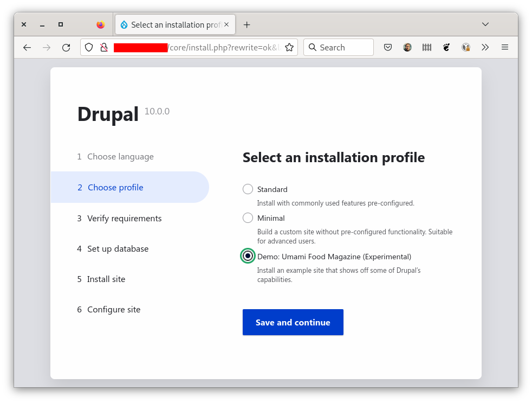Open the search bar magnifier icon

pos(313,47)
